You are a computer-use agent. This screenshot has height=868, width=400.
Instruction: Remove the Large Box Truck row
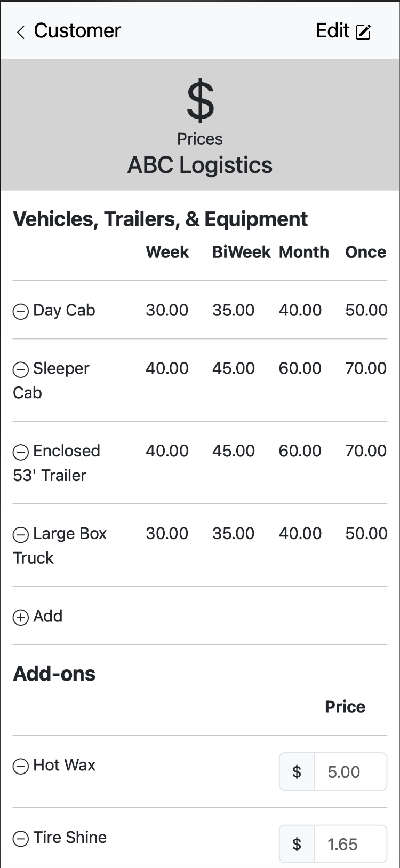pyautogui.click(x=21, y=535)
